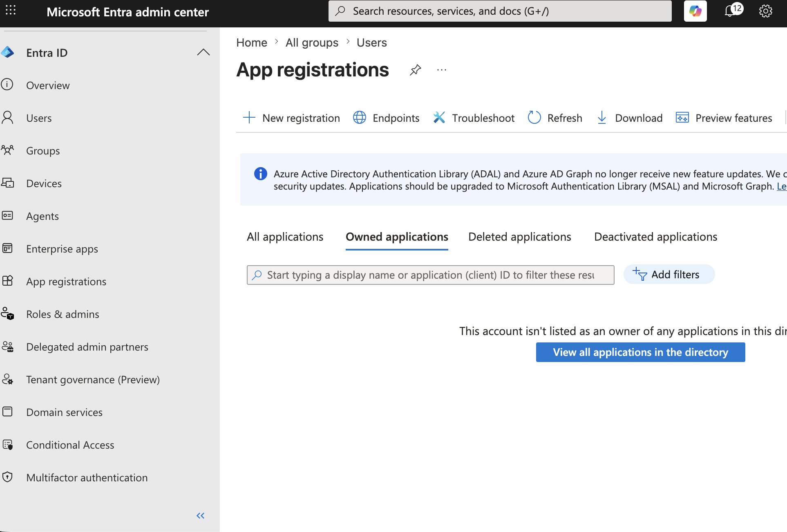Go to All groups breadcrumb
The height and width of the screenshot is (532, 787).
tap(312, 43)
